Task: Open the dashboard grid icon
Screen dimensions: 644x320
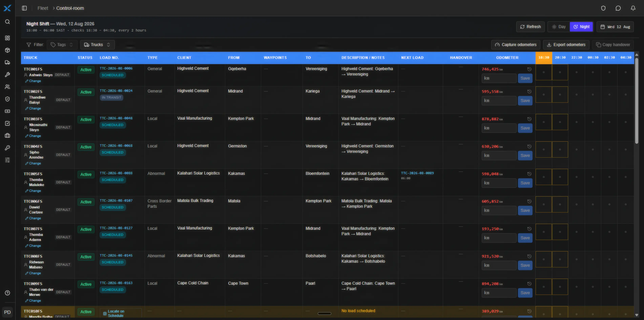Action: point(7,38)
